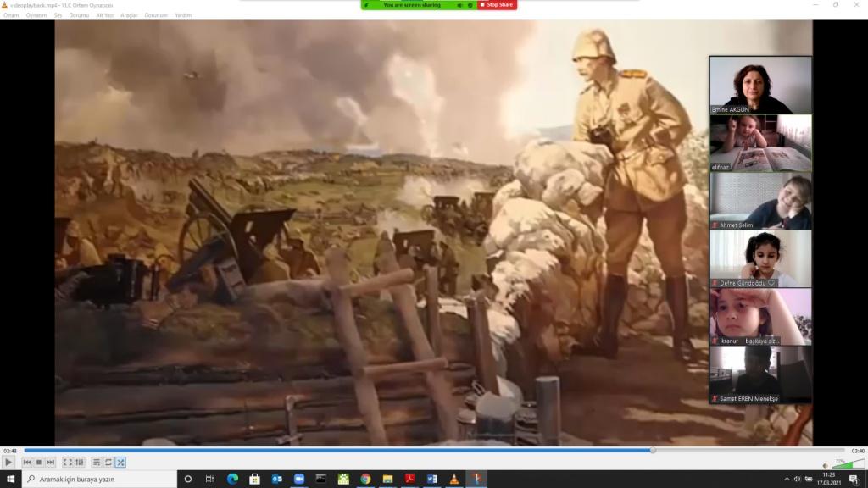Select Emine AKGÜN participant video

click(760, 86)
